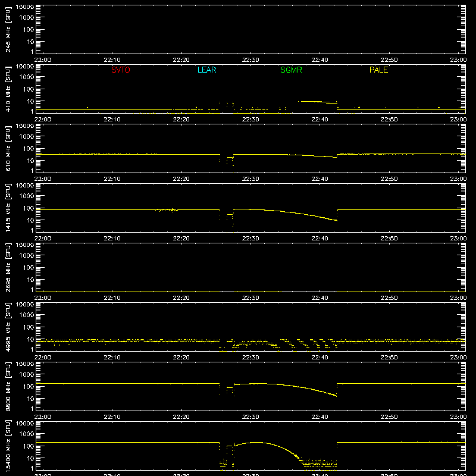This screenshot has height=476, width=476.
Task: Click the 1000 tick of the 15400 MHz panel
Action: pyautogui.click(x=27, y=434)
